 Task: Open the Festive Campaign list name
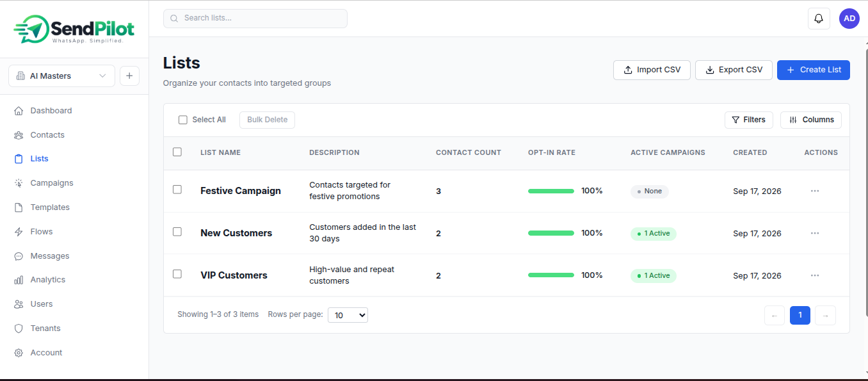coord(241,191)
